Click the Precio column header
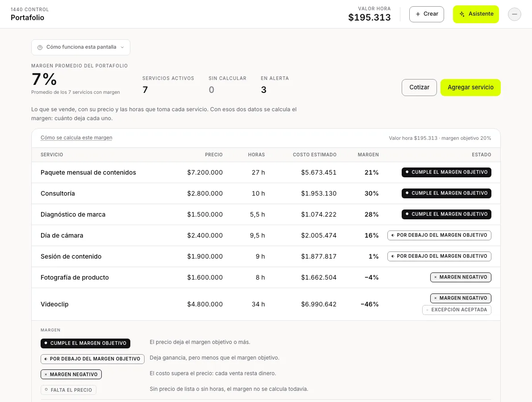 click(214, 155)
